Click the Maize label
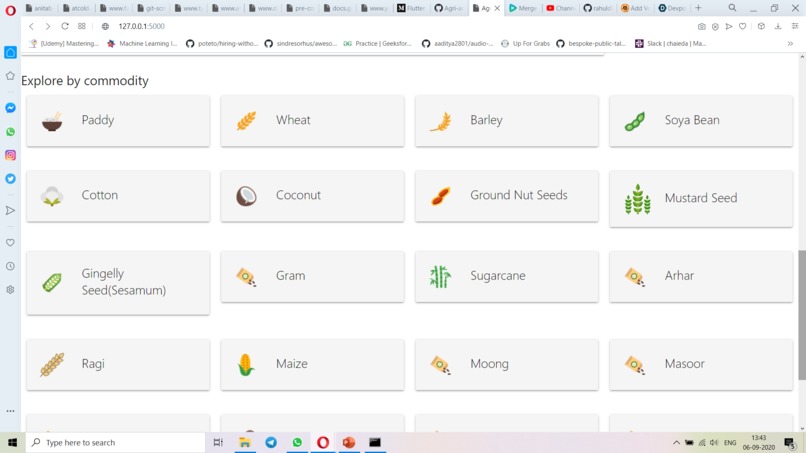The image size is (806, 453). (x=291, y=364)
